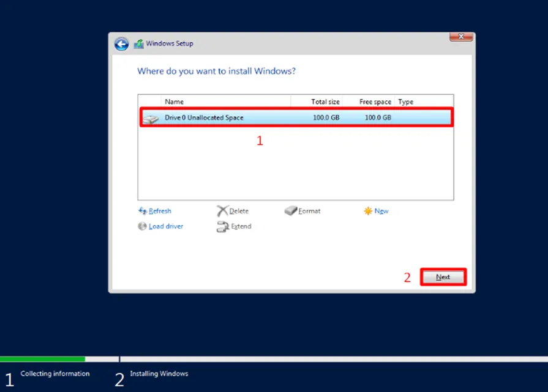Viewport: 548px width, 392px height.
Task: Click the blue back arrow button
Action: [121, 44]
